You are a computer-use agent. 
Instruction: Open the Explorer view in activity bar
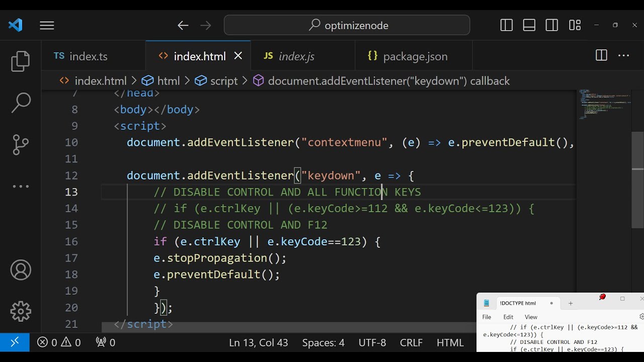(21, 61)
